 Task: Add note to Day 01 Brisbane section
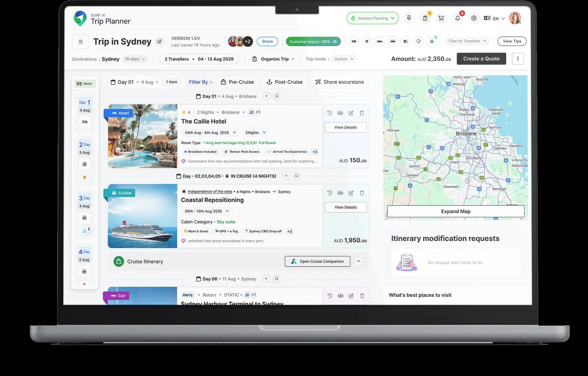point(277,96)
